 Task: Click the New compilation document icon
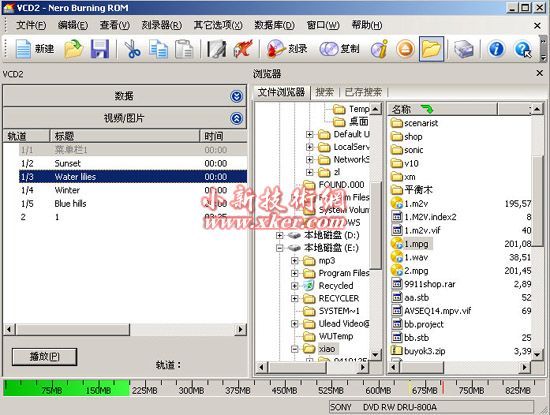(24, 49)
